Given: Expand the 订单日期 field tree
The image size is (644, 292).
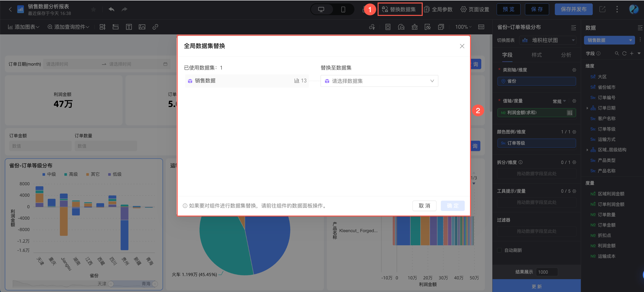Looking at the screenshot, I should pos(587,108).
